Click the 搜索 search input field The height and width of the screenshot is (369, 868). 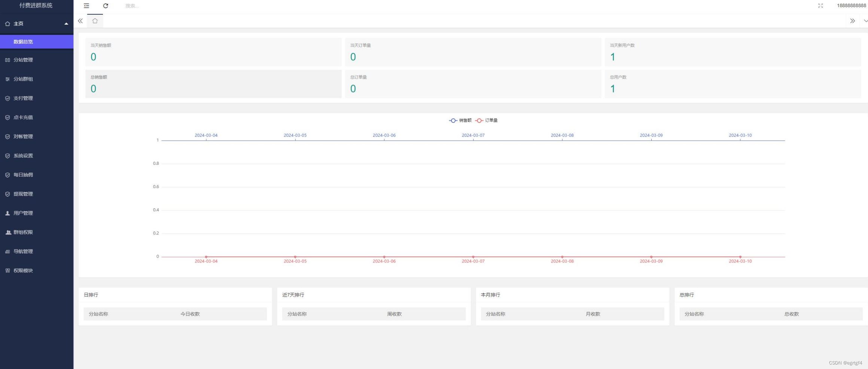150,6
